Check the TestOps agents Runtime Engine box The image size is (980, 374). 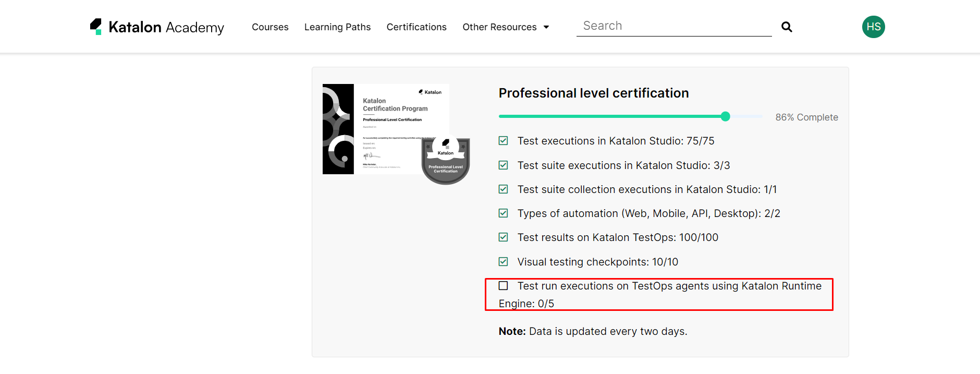(x=503, y=286)
